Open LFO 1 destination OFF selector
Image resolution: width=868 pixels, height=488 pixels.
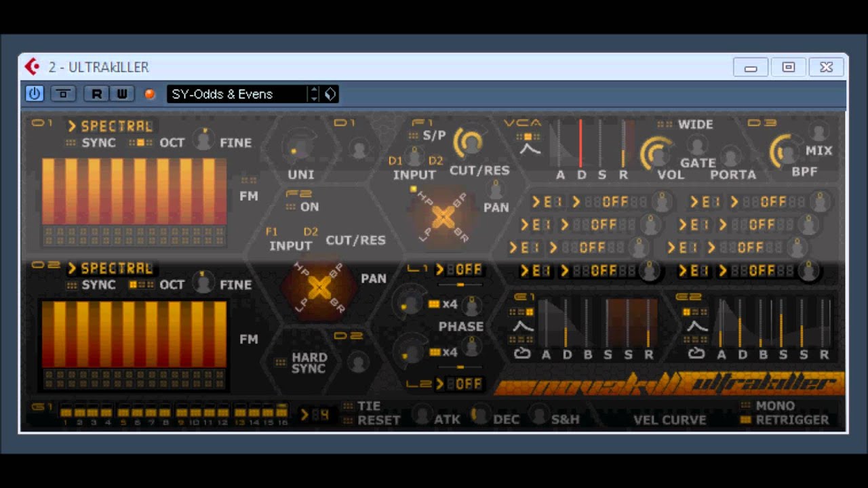coord(459,270)
